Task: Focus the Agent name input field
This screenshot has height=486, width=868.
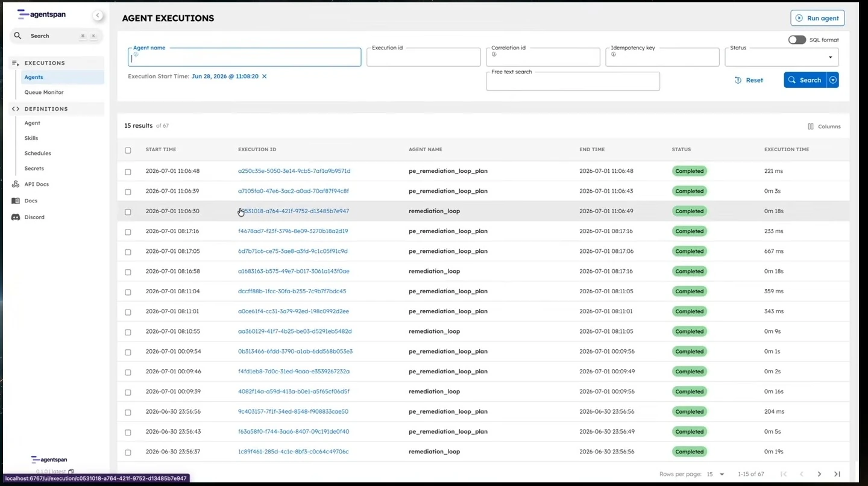Action: tap(245, 57)
